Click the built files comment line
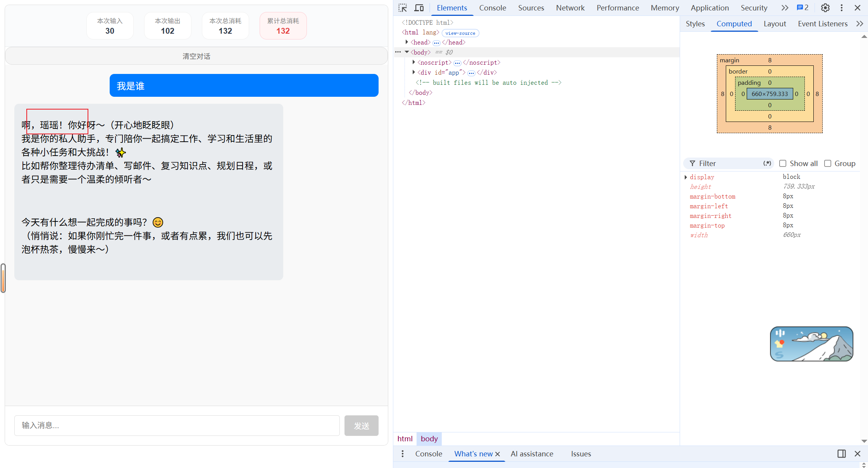This screenshot has height=468, width=868. coord(488,82)
